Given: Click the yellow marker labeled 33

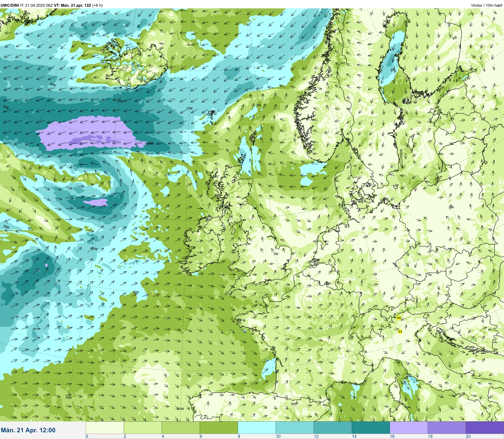Looking at the screenshot, I should click(400, 332).
